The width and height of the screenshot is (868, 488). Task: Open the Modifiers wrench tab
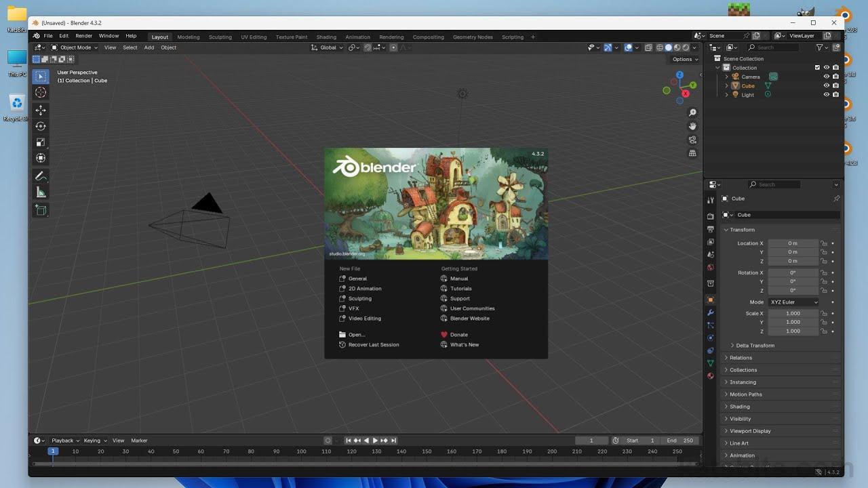[710, 312]
